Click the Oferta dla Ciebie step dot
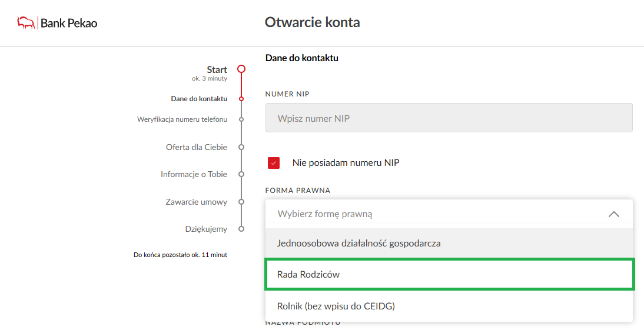The image size is (644, 330). click(x=241, y=147)
